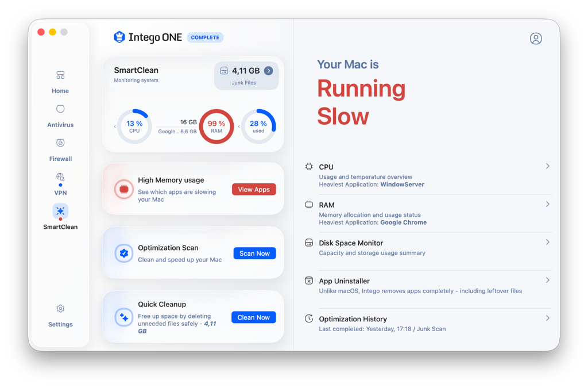Viewport: 588px width, 388px height.
Task: Click the Google... 6,6 GB memory entry
Action: click(177, 131)
